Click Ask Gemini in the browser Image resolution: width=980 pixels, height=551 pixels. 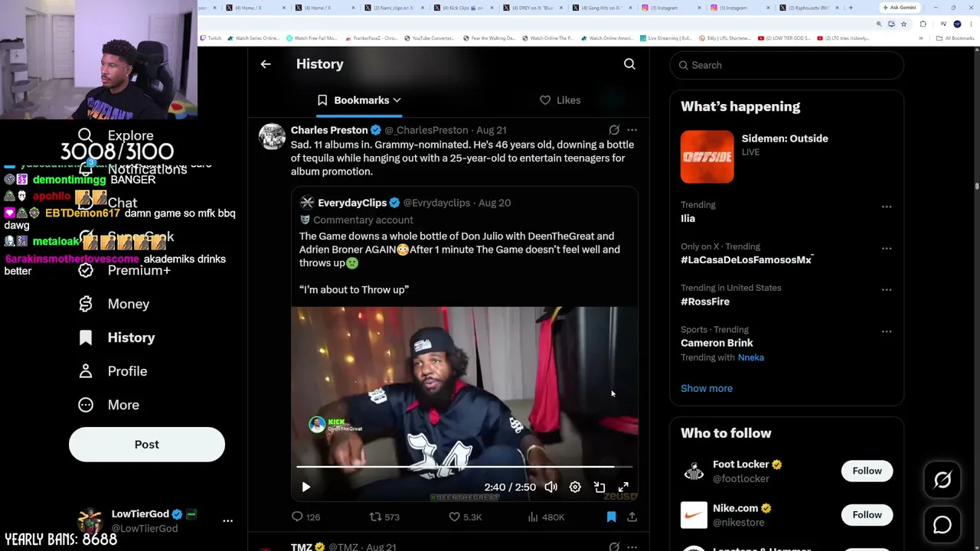pos(900,8)
